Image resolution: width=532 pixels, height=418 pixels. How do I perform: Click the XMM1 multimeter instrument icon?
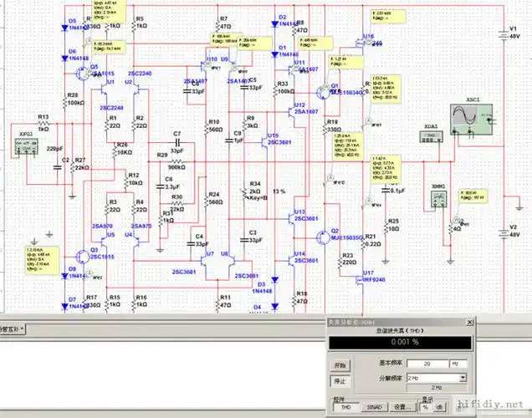438,197
